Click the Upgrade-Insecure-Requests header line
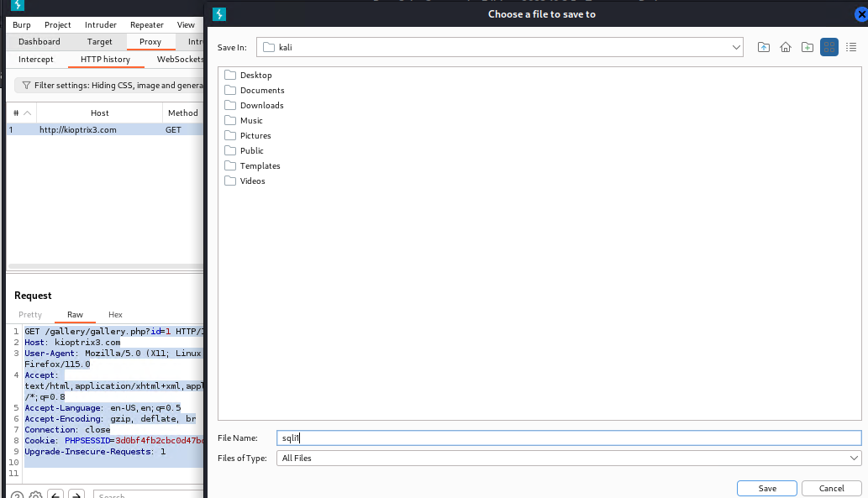The width and height of the screenshot is (868, 498). [95, 452]
